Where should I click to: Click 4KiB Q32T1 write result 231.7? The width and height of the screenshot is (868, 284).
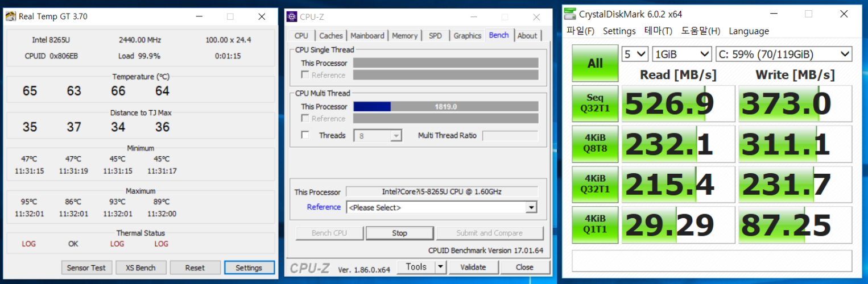795,185
